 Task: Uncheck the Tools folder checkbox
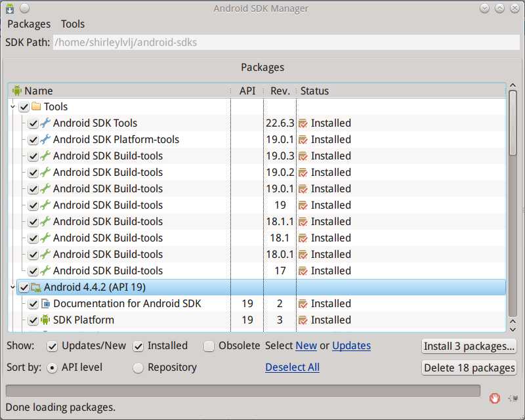tap(24, 107)
